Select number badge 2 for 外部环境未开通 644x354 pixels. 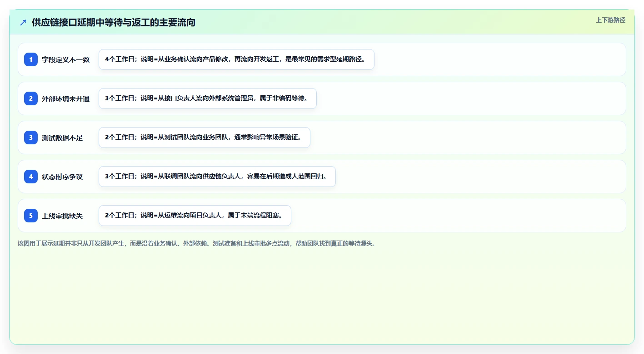click(31, 98)
